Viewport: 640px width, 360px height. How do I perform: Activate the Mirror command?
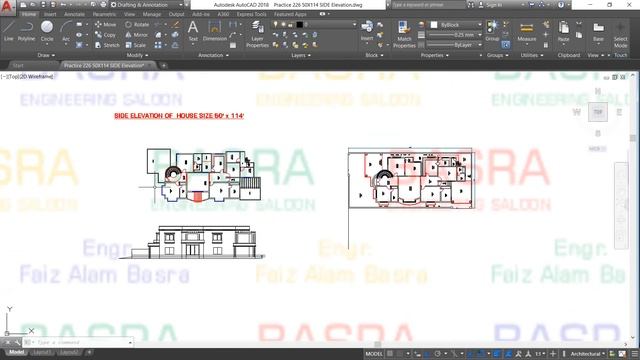tap(136, 35)
